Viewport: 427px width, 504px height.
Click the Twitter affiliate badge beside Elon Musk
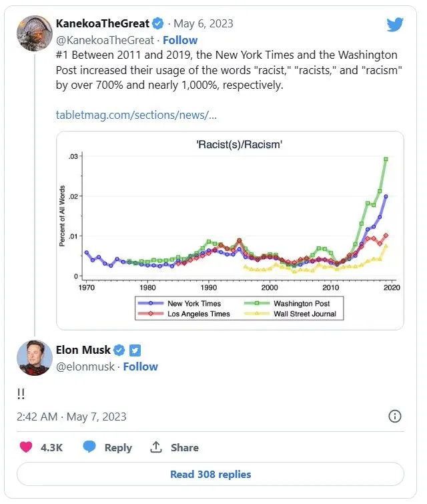pos(135,350)
